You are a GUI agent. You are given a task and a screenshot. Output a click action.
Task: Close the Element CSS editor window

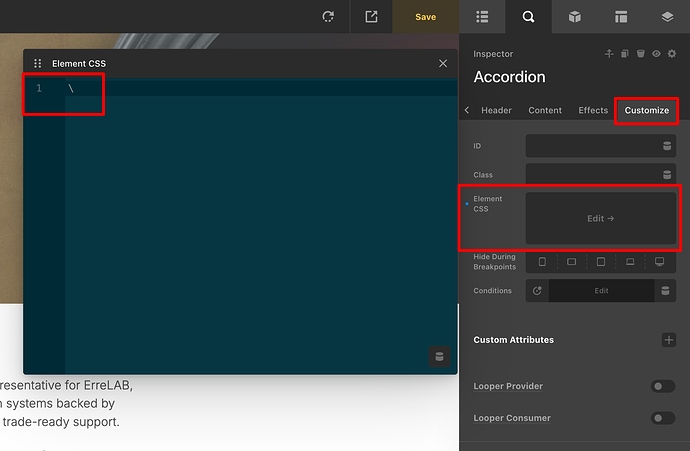[x=443, y=63]
